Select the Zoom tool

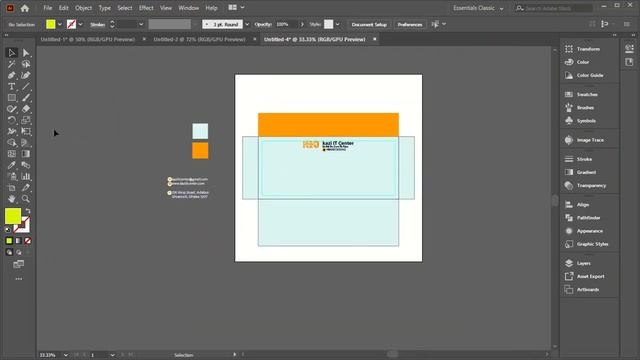pos(26,199)
